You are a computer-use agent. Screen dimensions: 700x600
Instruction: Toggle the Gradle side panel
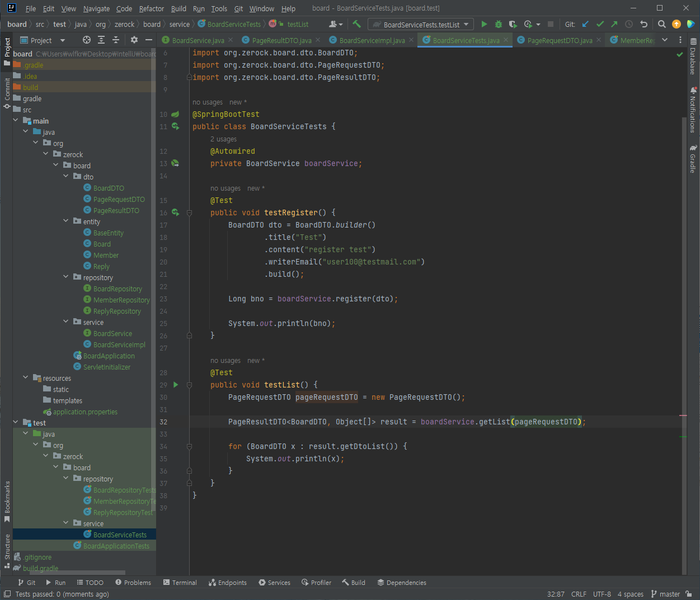(x=693, y=159)
